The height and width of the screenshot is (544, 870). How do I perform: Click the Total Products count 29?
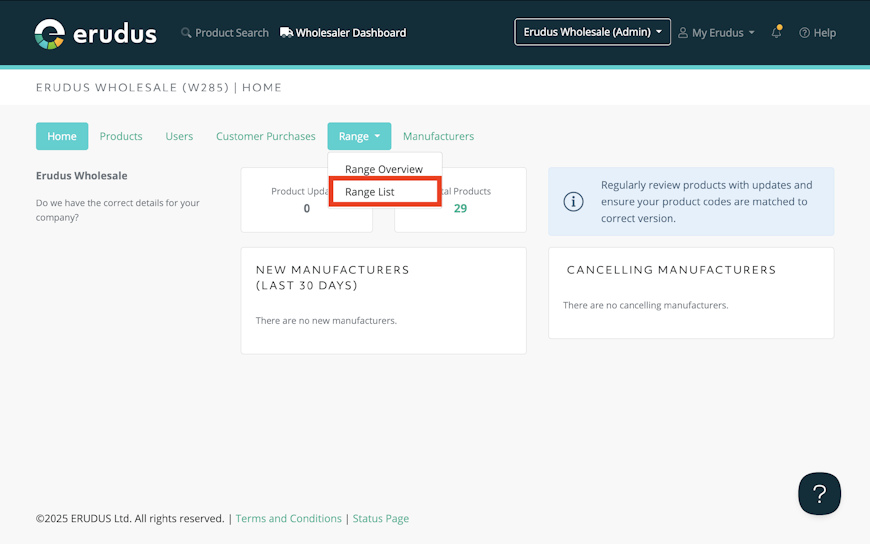pyautogui.click(x=461, y=209)
